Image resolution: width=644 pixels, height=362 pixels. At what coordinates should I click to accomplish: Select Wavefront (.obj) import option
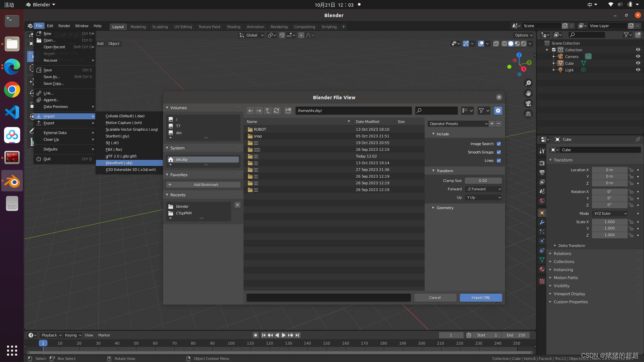[119, 163]
